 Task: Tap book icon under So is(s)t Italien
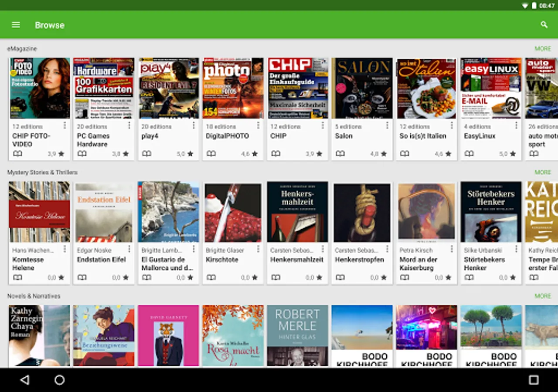pos(405,154)
